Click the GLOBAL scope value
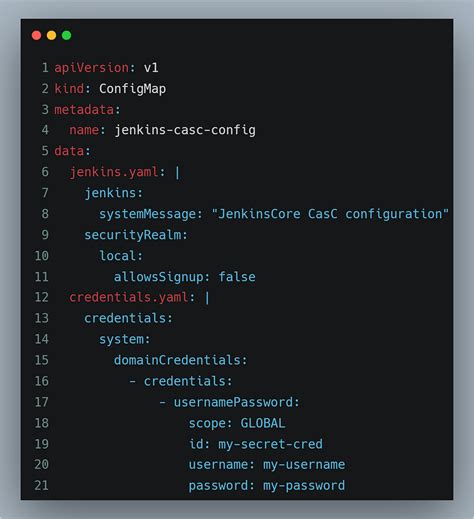Image resolution: width=474 pixels, height=519 pixels. pyautogui.click(x=263, y=423)
